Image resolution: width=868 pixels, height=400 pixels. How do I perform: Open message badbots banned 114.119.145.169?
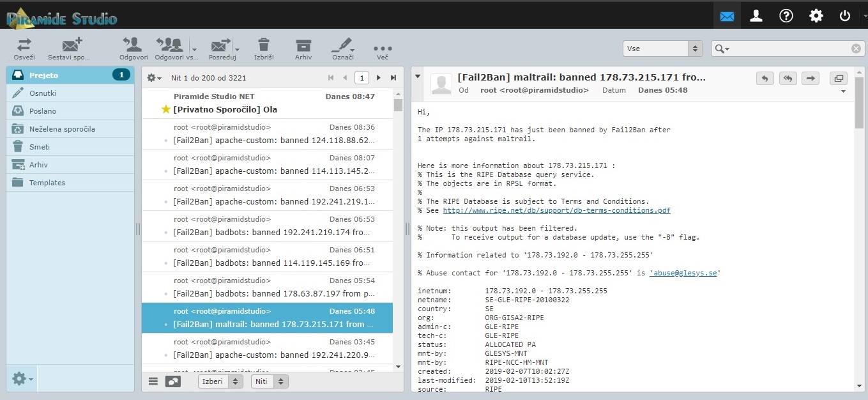[x=267, y=257]
